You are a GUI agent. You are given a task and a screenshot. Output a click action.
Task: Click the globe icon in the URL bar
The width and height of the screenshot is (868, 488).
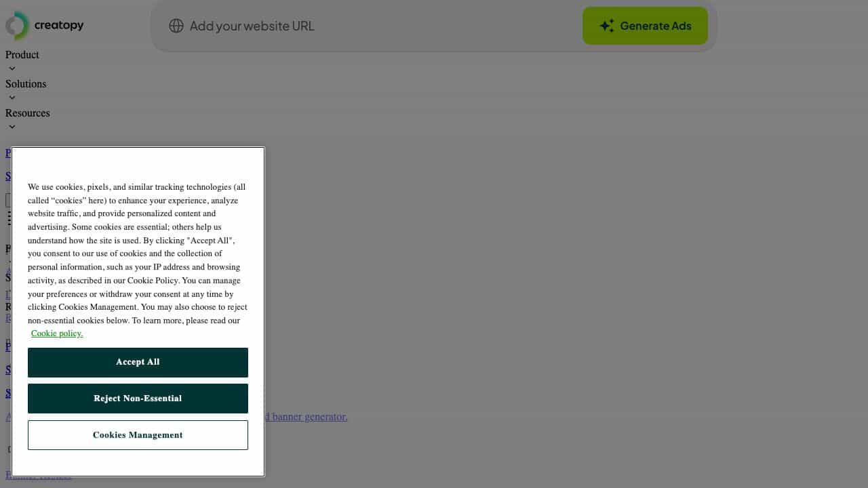pyautogui.click(x=176, y=26)
